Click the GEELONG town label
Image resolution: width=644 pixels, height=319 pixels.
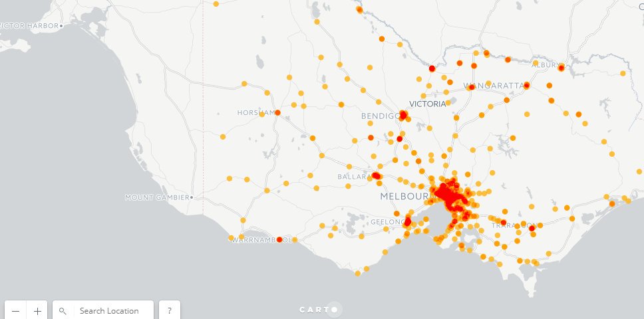(x=388, y=222)
